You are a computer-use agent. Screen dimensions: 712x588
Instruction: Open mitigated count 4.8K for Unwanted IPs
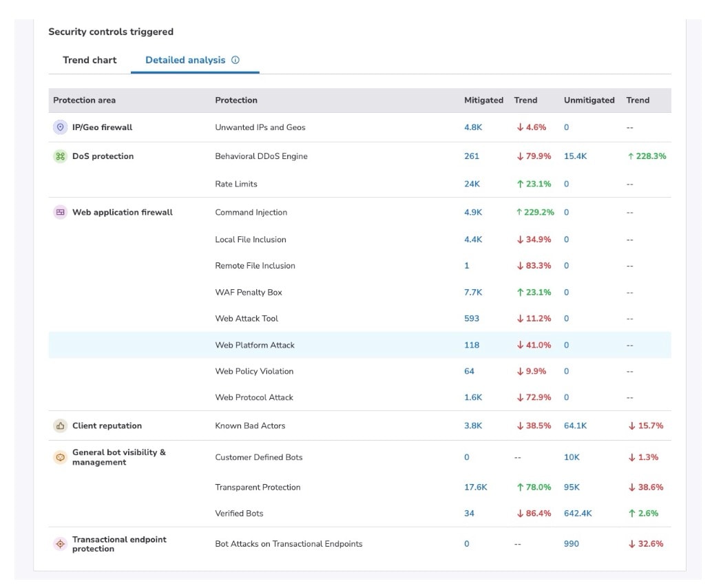(x=473, y=127)
